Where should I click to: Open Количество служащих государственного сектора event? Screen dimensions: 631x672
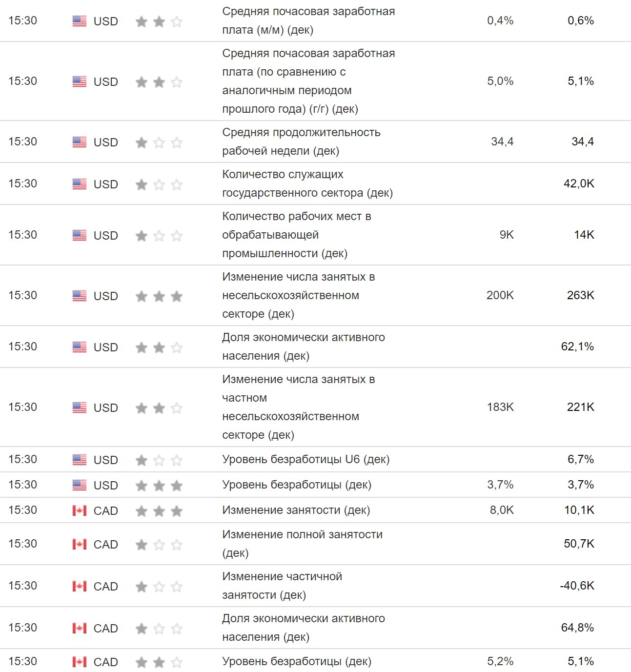pyautogui.click(x=307, y=183)
